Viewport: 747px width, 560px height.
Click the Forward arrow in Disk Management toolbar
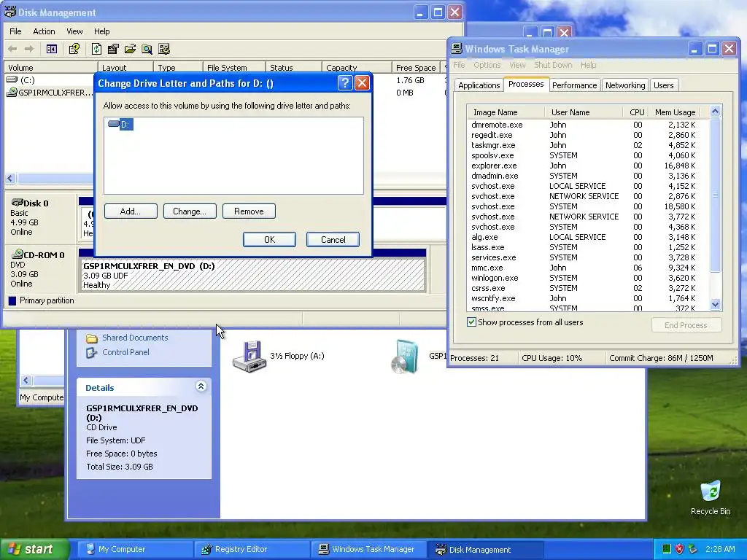tap(29, 49)
